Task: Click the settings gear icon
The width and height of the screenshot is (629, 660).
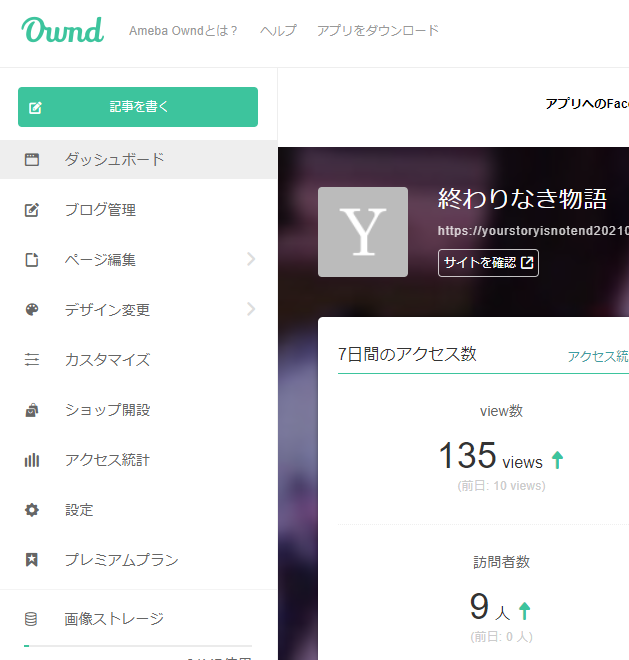Action: (32, 510)
